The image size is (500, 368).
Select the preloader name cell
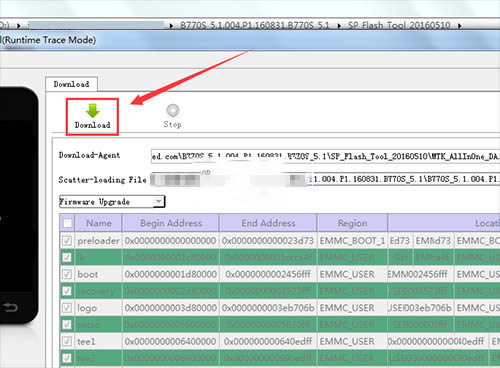pyautogui.click(x=98, y=240)
